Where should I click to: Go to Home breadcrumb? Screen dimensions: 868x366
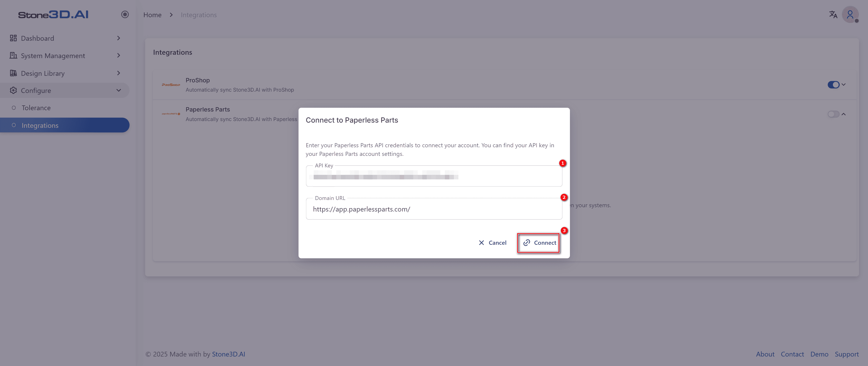coord(152,15)
